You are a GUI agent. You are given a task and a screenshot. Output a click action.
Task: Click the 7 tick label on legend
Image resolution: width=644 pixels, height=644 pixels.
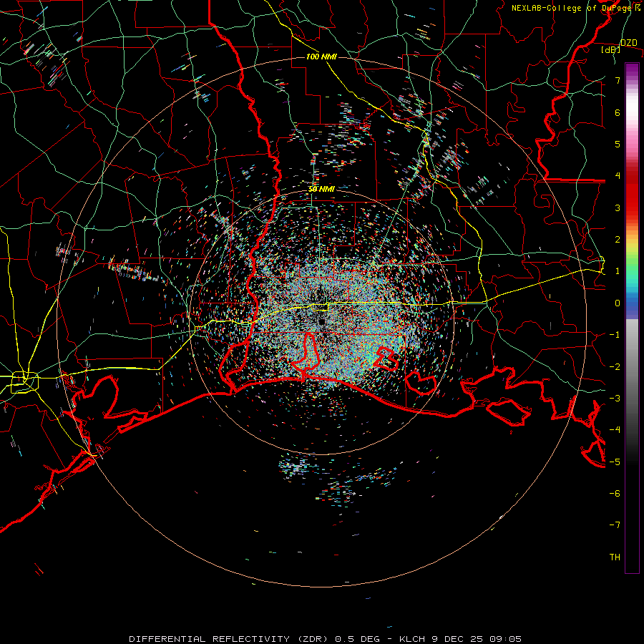618,80
